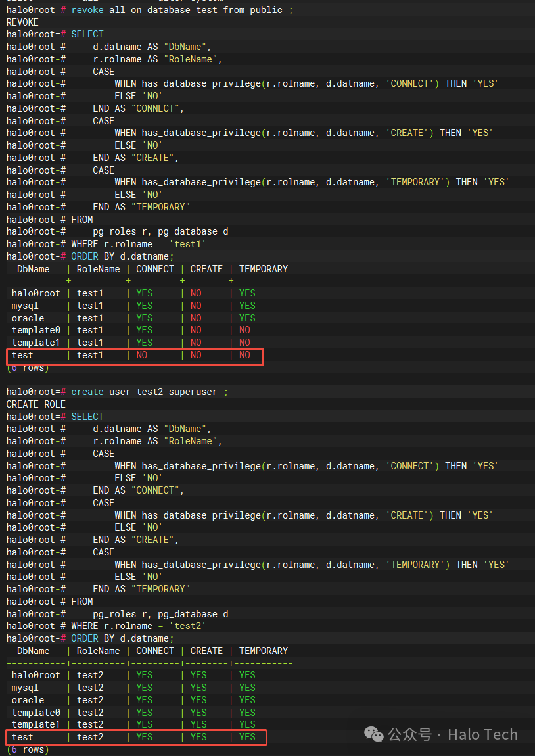The image size is (535, 756).
Task: Click the DbName header in first table
Action: click(x=34, y=269)
